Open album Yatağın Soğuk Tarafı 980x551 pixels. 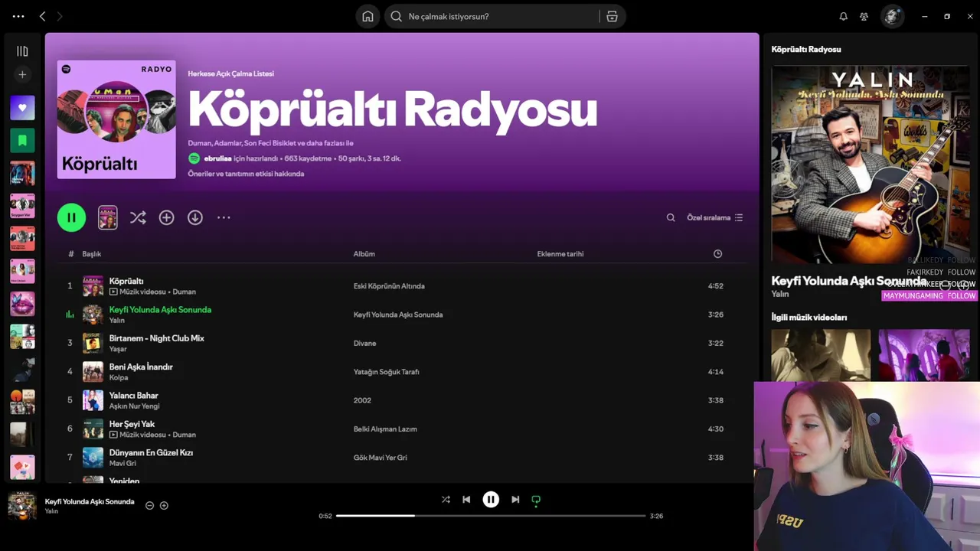pyautogui.click(x=386, y=371)
